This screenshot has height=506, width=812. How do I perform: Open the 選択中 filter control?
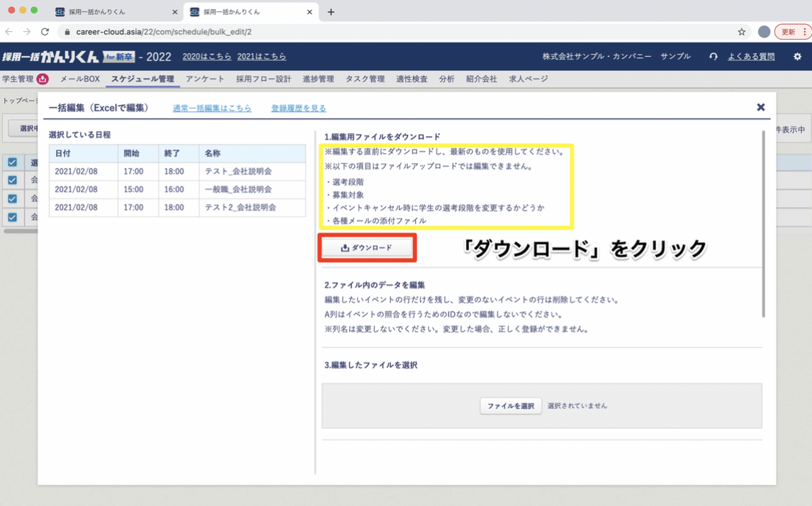click(x=27, y=129)
